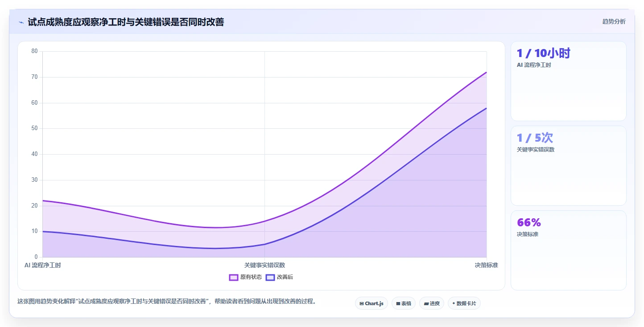Click the header title 试点成熟度应观察净工时与关键错误是否同时改善
The height and width of the screenshot is (327, 644).
point(126,22)
